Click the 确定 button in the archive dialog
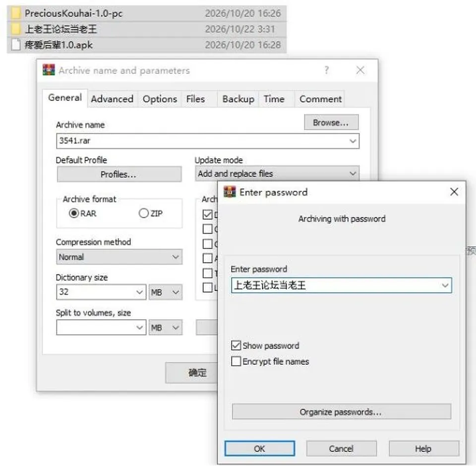 point(192,372)
